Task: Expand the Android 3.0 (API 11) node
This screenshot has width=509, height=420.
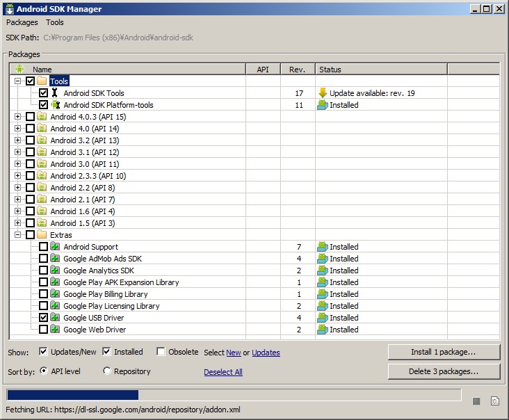Action: click(18, 163)
